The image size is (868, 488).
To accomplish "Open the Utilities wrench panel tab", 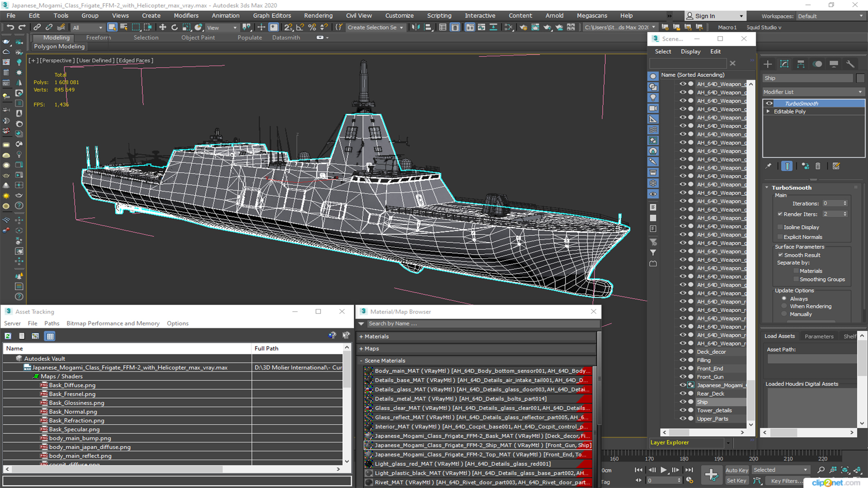I will click(x=850, y=64).
